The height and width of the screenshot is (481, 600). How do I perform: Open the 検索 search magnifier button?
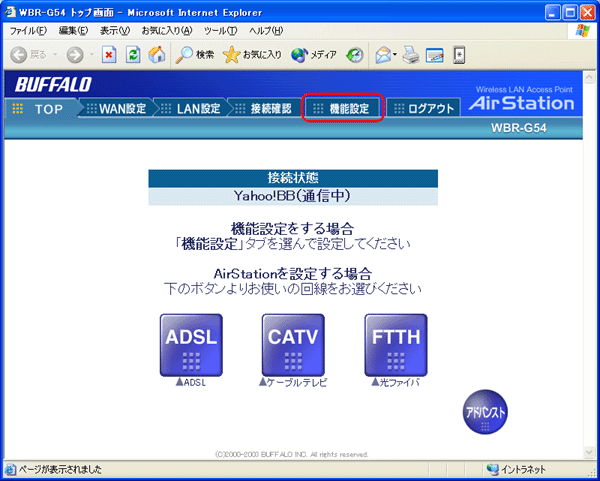[x=194, y=56]
